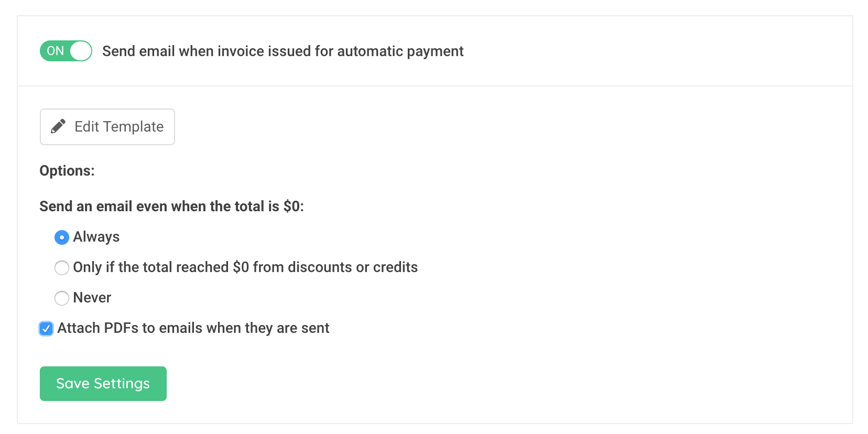
Task: Click the "Always" option label text
Action: coord(96,237)
